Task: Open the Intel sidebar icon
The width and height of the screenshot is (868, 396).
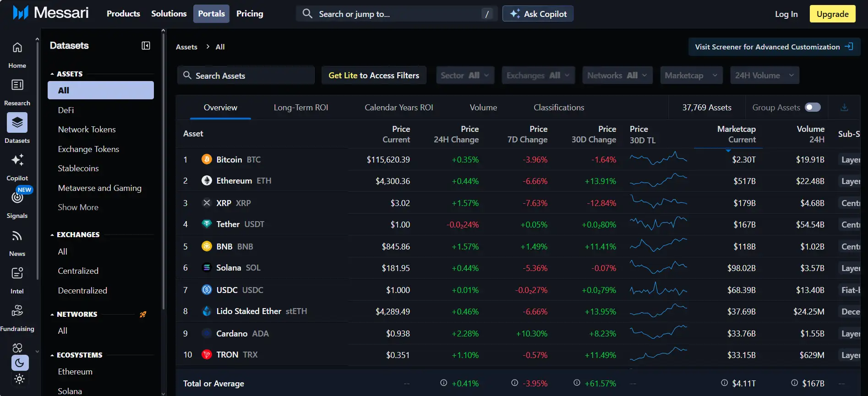Action: pos(17,274)
